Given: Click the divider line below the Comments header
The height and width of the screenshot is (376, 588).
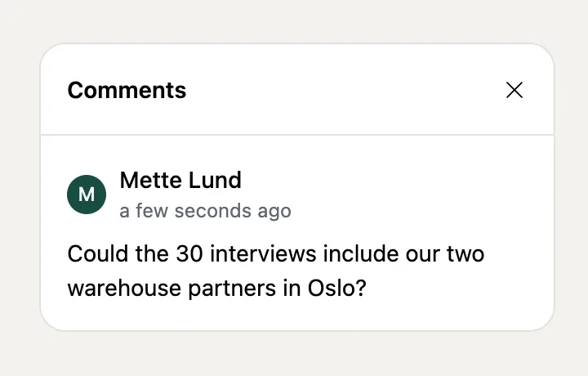Looking at the screenshot, I should click(x=297, y=135).
